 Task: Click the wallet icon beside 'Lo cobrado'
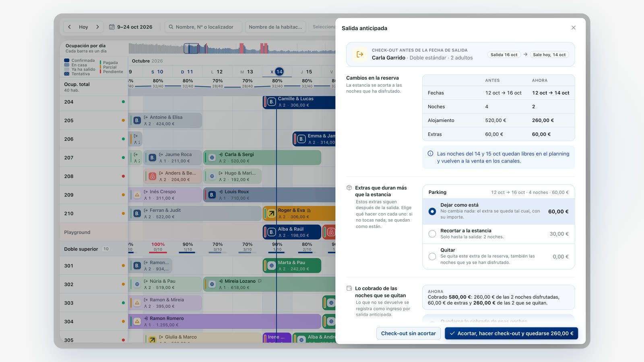pos(349,288)
